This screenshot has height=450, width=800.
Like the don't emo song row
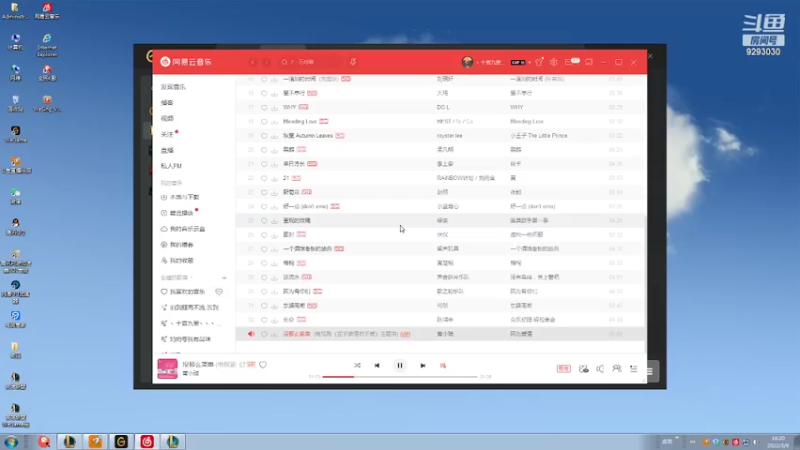click(x=264, y=207)
